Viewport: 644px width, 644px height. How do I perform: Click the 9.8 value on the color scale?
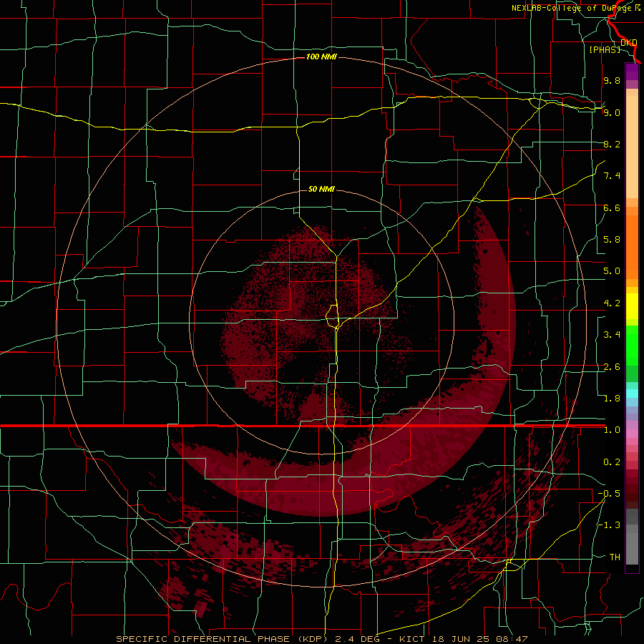[x=612, y=80]
